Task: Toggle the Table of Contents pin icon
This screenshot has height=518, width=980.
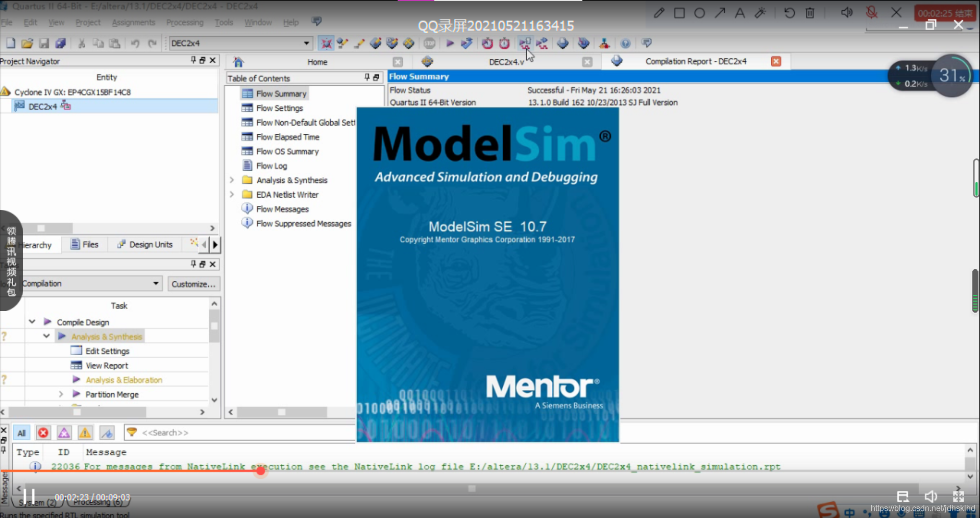Action: pyautogui.click(x=367, y=77)
